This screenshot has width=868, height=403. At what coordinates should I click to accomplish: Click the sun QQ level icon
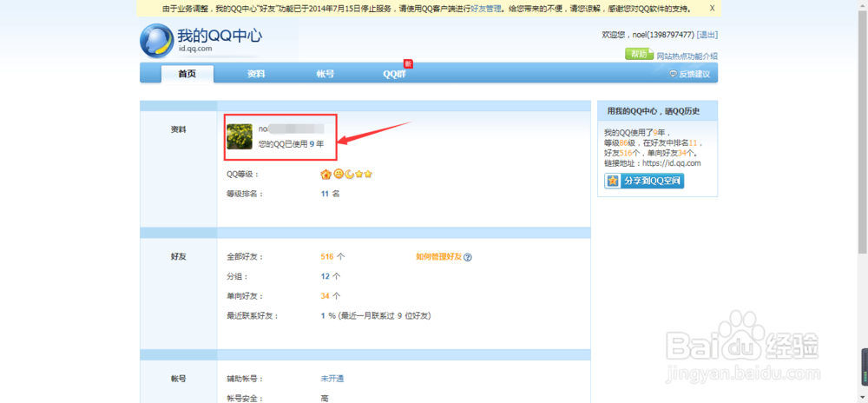tap(339, 174)
